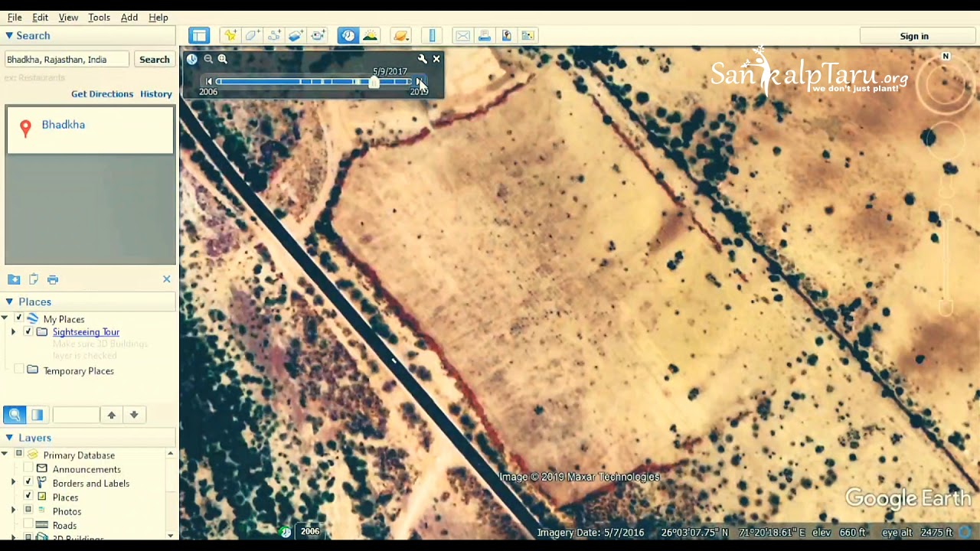Click the places search magnifier button
Image resolution: width=980 pixels, height=551 pixels.
[15, 415]
